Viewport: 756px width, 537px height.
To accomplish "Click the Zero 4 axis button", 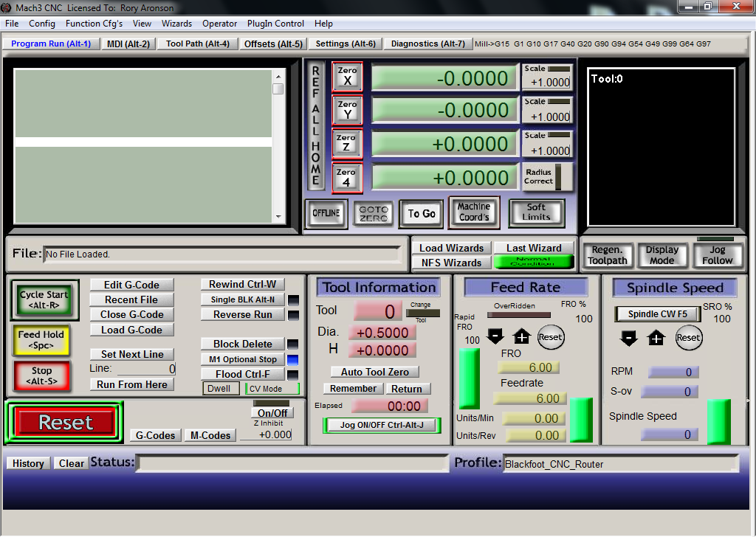I will 347,178.
